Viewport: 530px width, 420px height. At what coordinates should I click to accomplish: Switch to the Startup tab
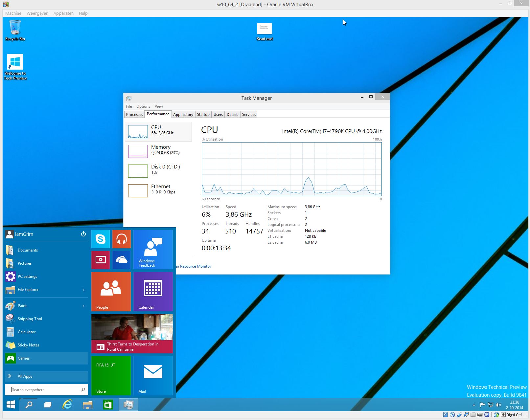(203, 115)
